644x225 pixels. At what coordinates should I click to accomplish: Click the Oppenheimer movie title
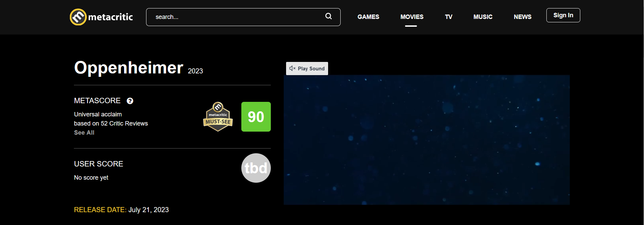pos(129,68)
